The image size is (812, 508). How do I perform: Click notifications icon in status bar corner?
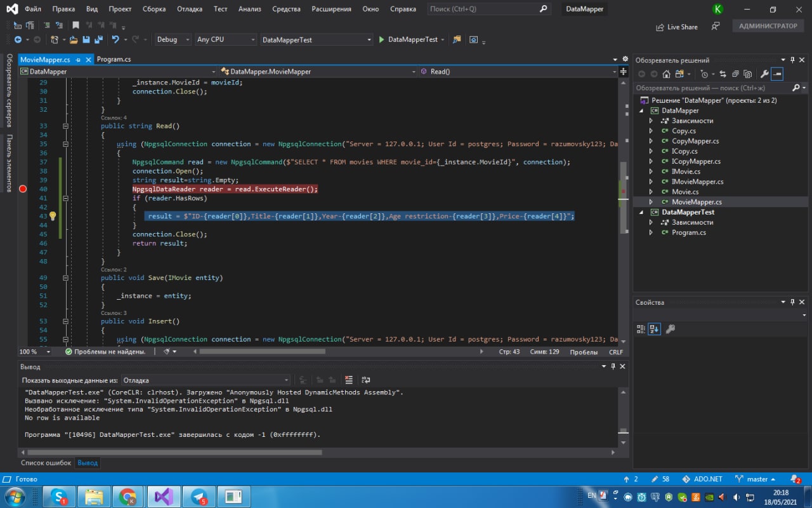point(796,479)
